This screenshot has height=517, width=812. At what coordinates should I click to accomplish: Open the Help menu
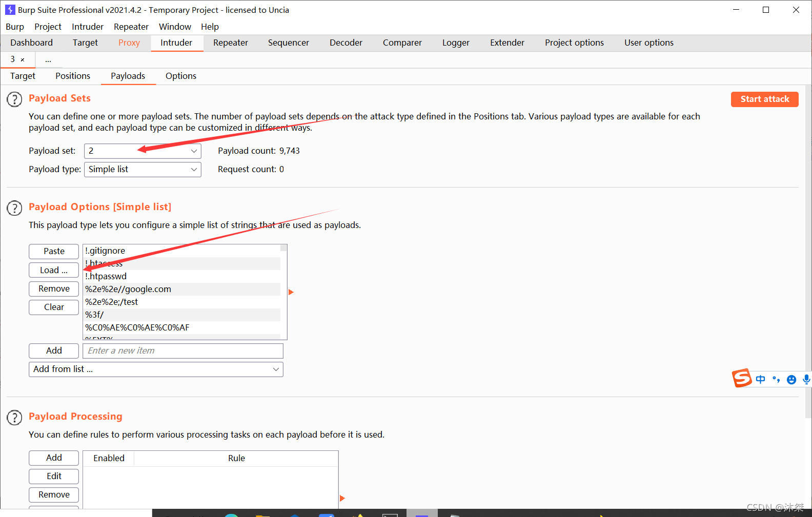[210, 27]
